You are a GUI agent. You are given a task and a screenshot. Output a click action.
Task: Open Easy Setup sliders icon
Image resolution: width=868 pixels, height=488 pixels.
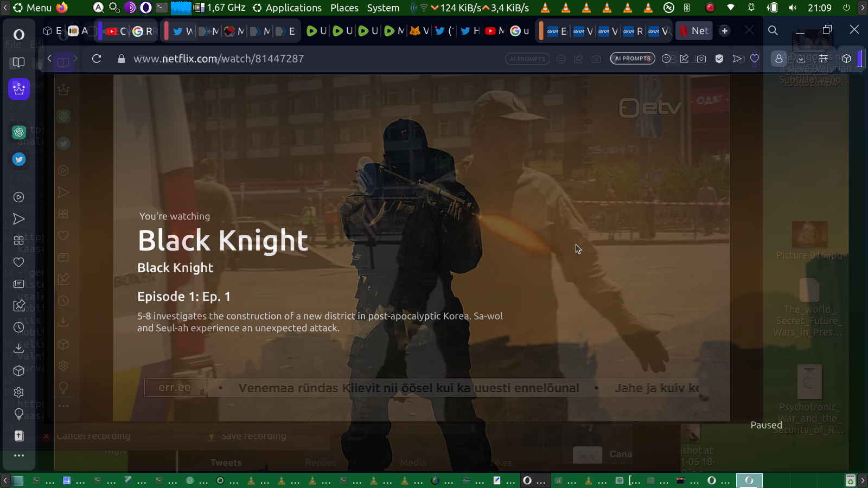(x=824, y=59)
